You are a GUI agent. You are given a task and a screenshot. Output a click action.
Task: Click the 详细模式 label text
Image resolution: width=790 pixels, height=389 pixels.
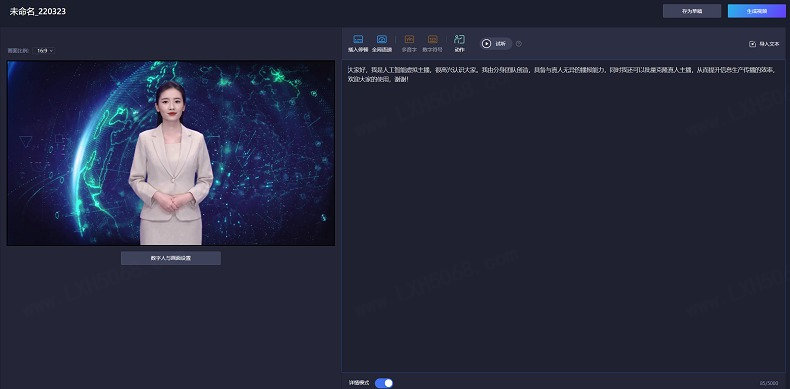click(359, 383)
